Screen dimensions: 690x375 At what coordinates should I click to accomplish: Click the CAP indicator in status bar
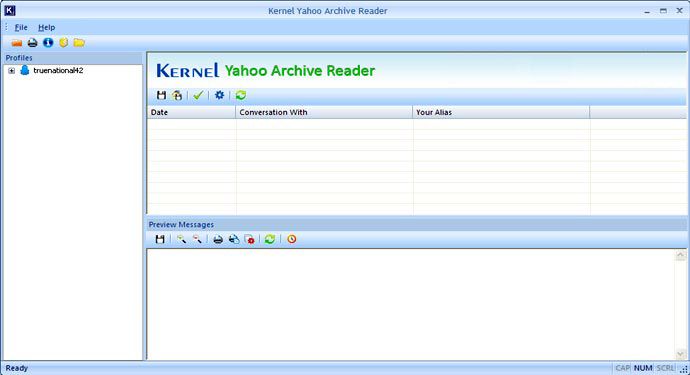tap(623, 368)
